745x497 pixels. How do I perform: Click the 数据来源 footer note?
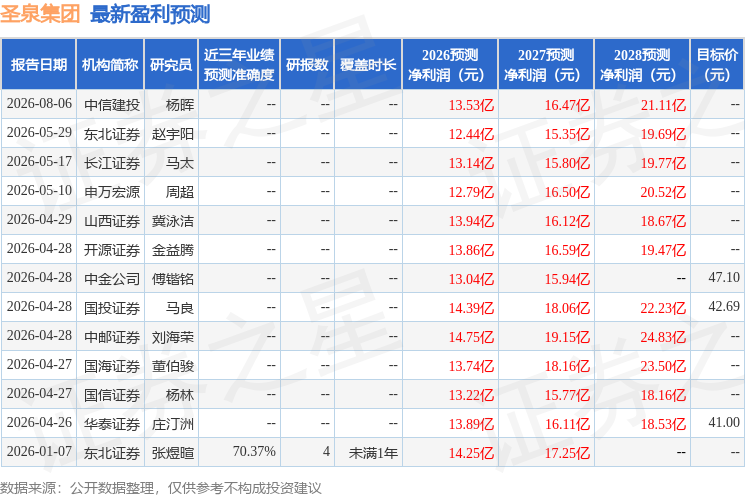[161, 488]
